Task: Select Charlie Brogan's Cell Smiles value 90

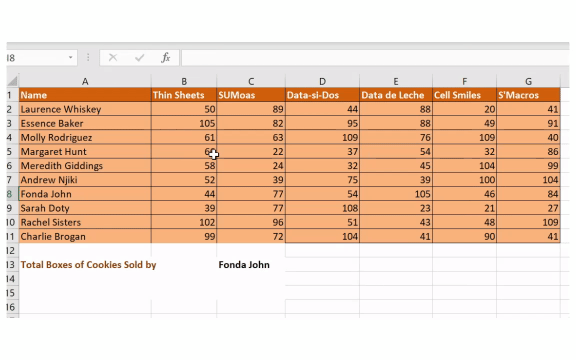Action: 464,237
